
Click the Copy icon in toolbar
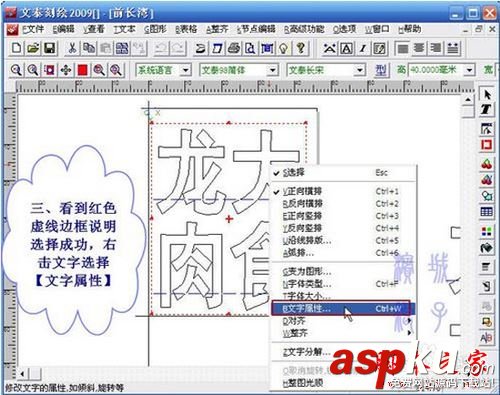89,49
